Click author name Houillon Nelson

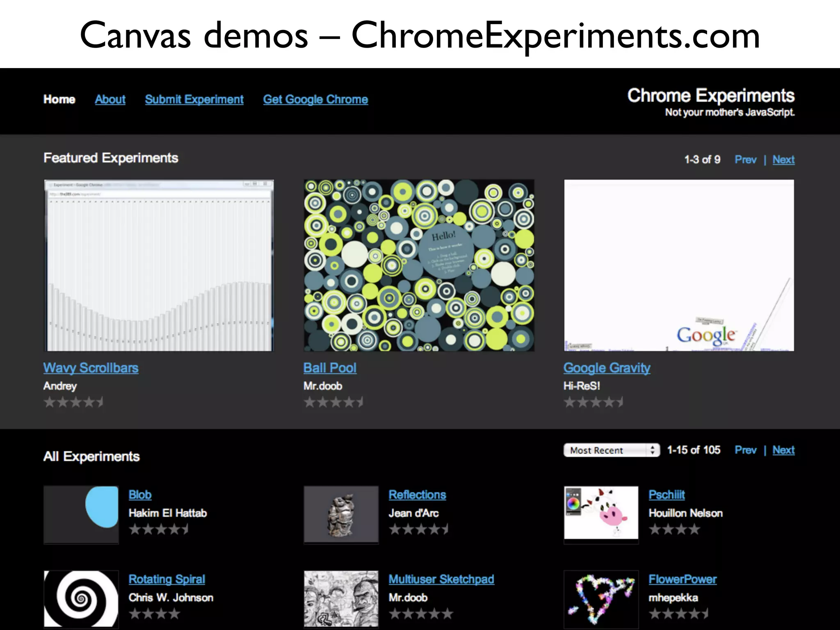point(685,513)
